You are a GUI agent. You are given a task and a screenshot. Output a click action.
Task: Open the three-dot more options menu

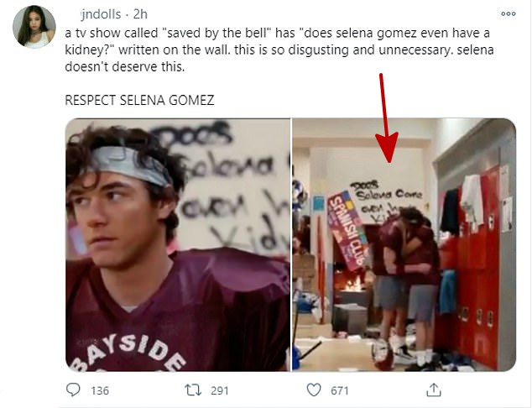click(x=508, y=14)
